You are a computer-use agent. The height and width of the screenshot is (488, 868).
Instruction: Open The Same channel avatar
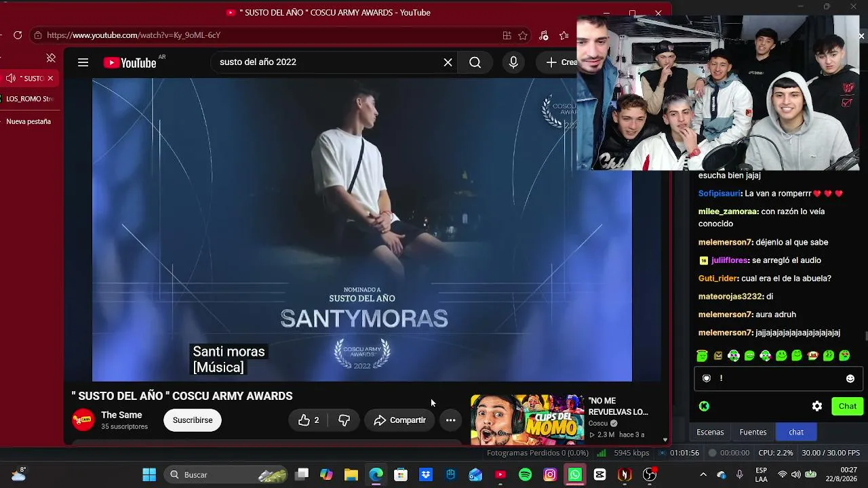coord(83,420)
